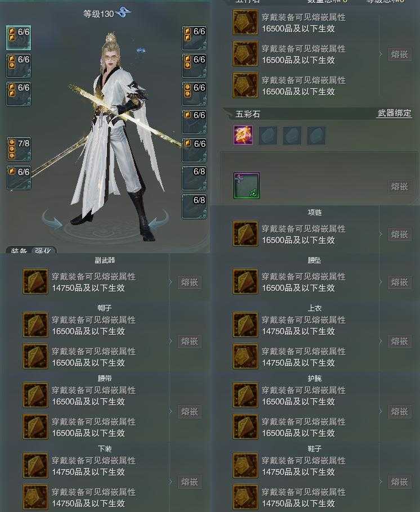Expand the chevron beside 上衣 熔嵌
The height and width of the screenshot is (512, 420).
point(381,341)
